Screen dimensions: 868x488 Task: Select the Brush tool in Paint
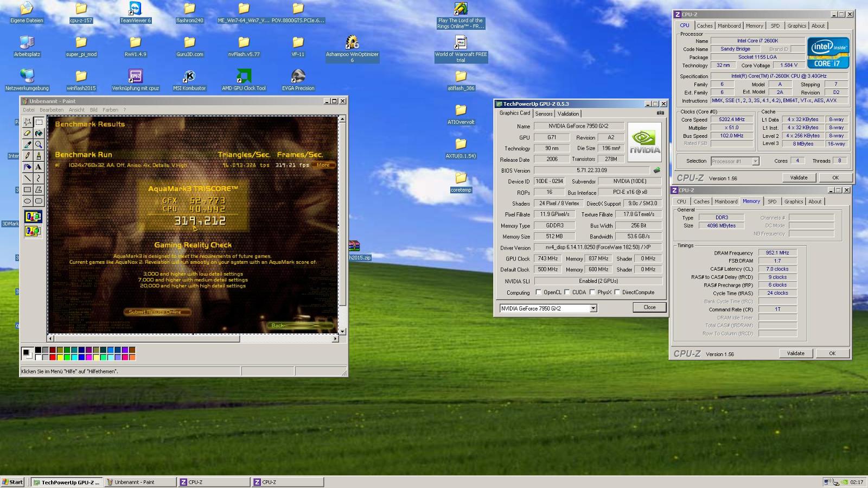[x=39, y=156]
